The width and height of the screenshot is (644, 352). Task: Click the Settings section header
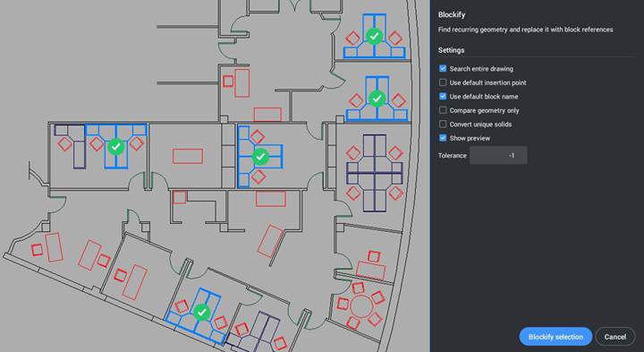click(451, 50)
